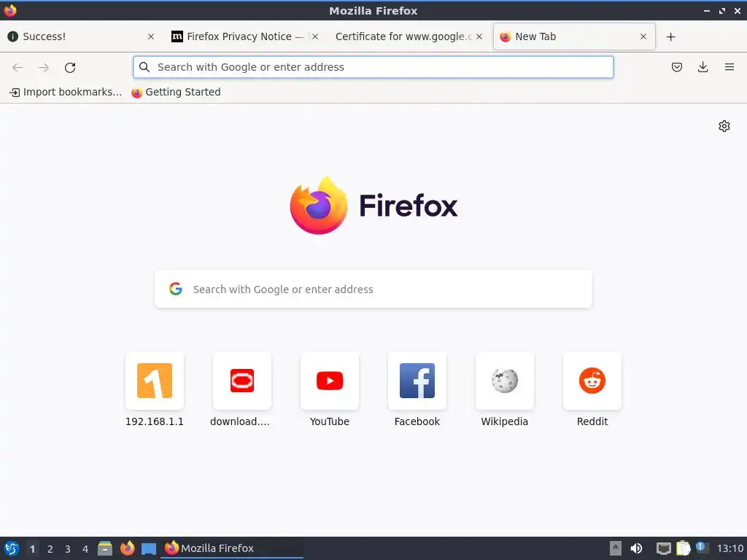The image size is (747, 560).
Task: Open the Firefox hamburger application menu
Action: [729, 67]
